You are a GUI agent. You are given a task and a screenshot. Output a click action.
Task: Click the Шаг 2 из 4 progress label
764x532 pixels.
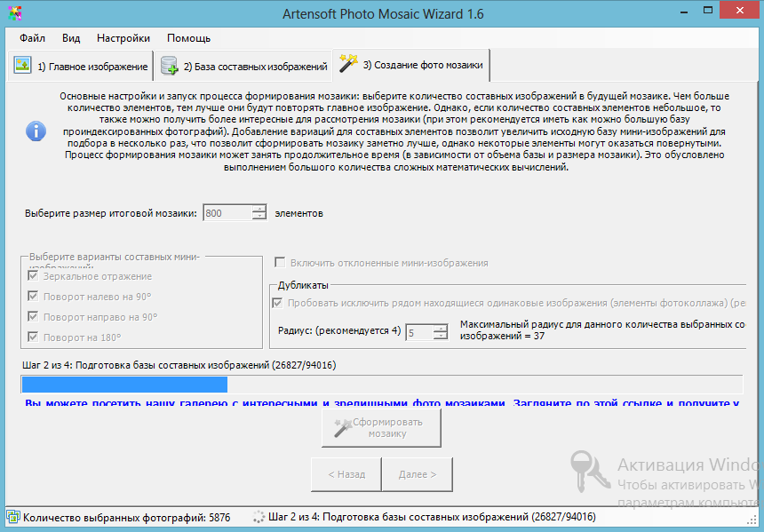(179, 365)
